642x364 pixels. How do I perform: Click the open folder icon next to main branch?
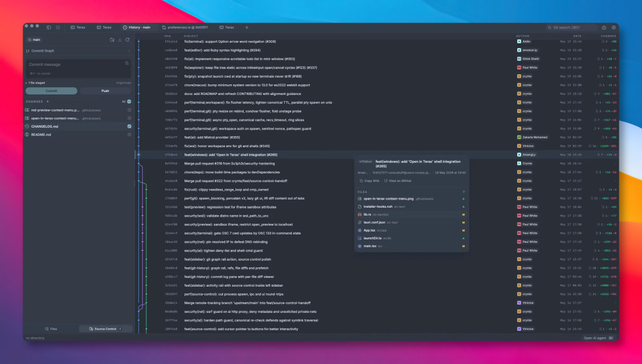coord(112,40)
